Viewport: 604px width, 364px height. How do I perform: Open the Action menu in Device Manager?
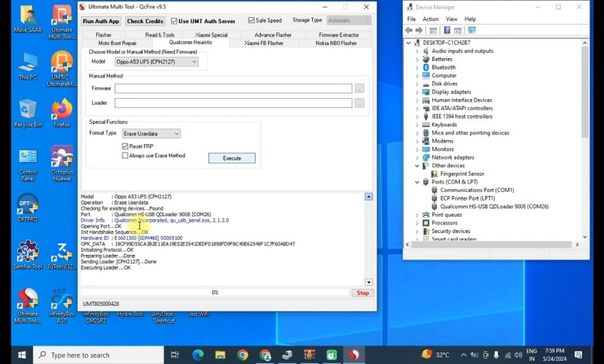click(431, 19)
